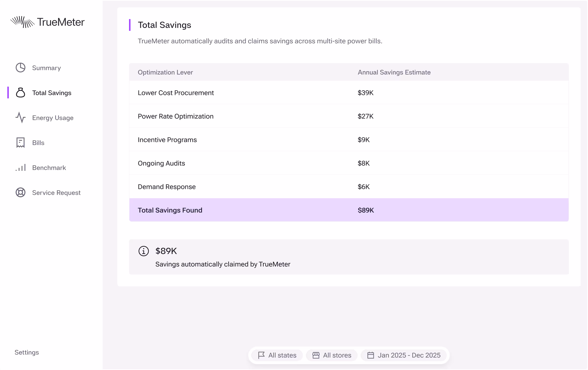Open the Jan 2025 - Dec 2025 date range

pos(404,355)
